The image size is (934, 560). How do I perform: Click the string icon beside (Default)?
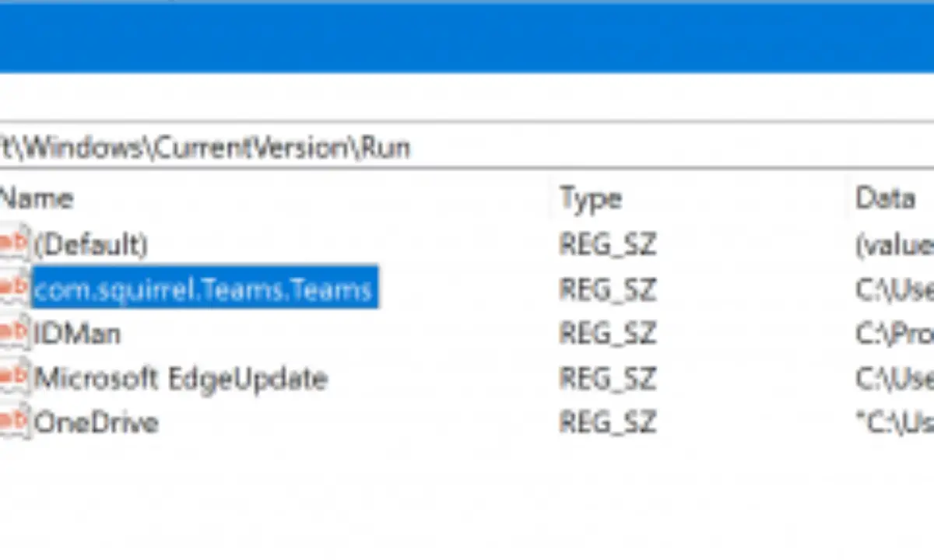click(14, 245)
